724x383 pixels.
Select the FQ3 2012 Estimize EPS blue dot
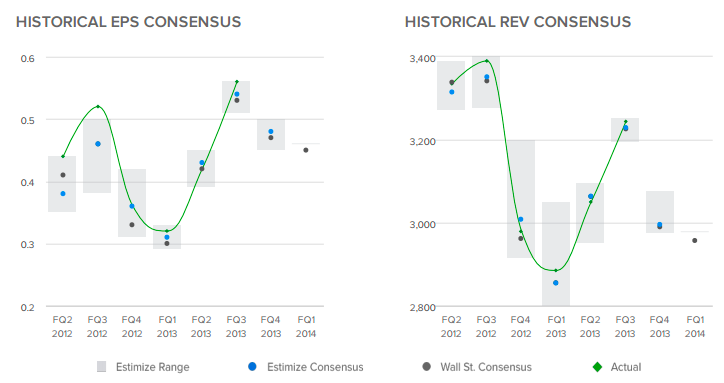98,144
